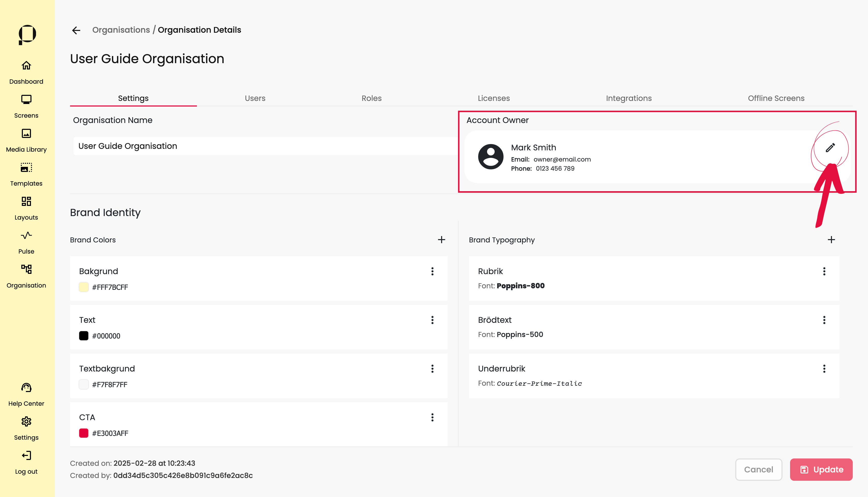
Task: Open the Screens section in sidebar
Action: click(x=26, y=100)
